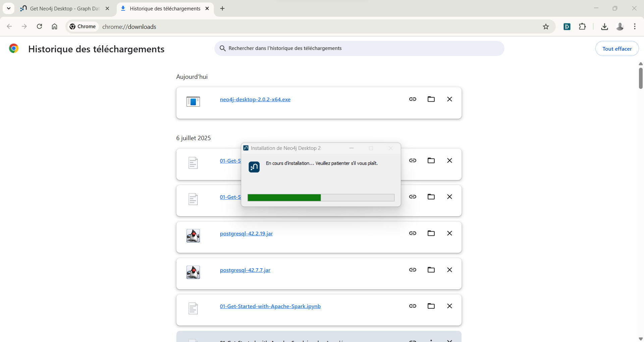This screenshot has height=342, width=644.
Task: Click the 01-Get-Started-with-Apache-Spark.ipynb document icon
Action: pos(193,308)
